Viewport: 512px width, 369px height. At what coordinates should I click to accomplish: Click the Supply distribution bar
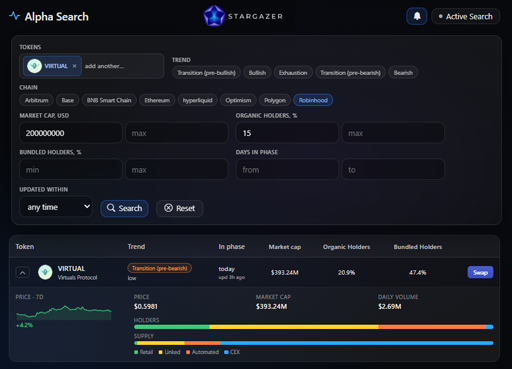(x=313, y=343)
